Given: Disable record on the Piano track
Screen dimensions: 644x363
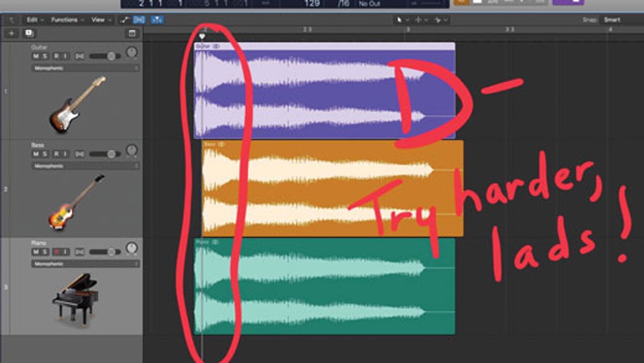Looking at the screenshot, I should (x=56, y=252).
